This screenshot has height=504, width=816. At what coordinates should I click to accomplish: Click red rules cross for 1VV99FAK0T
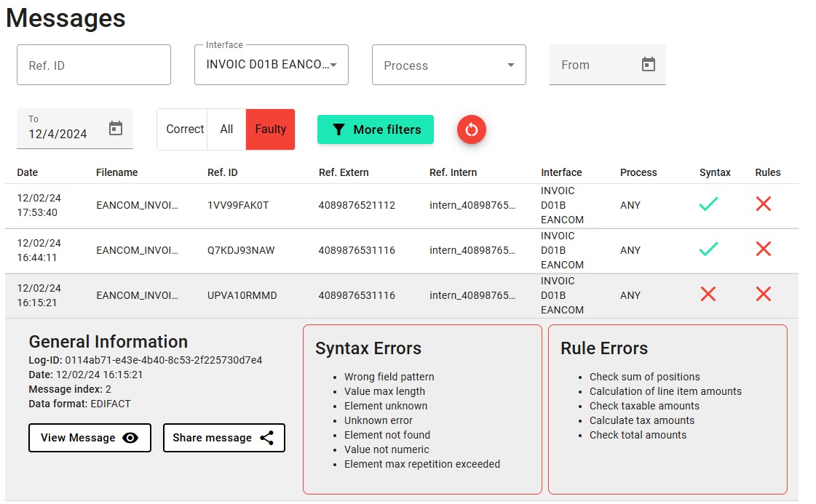(x=763, y=205)
